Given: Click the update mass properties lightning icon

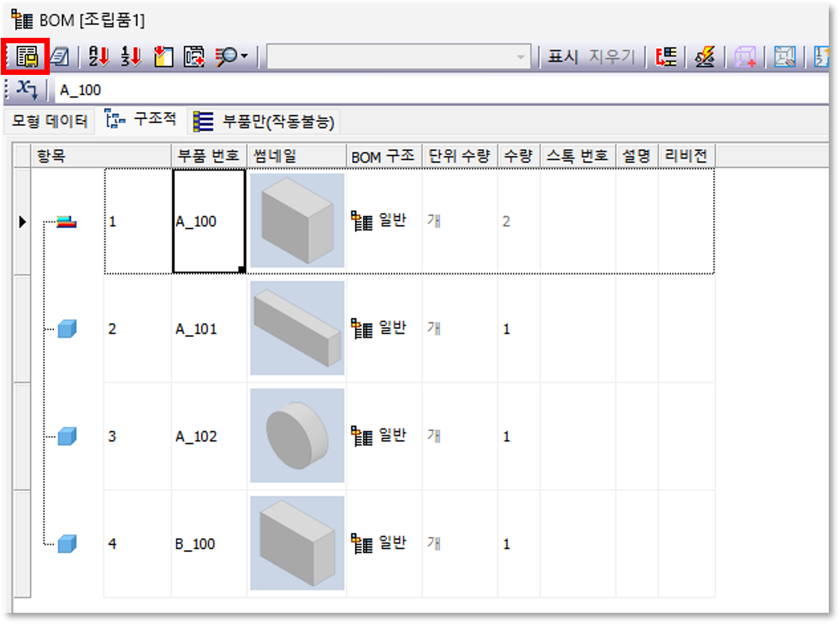Looking at the screenshot, I should click(x=705, y=57).
